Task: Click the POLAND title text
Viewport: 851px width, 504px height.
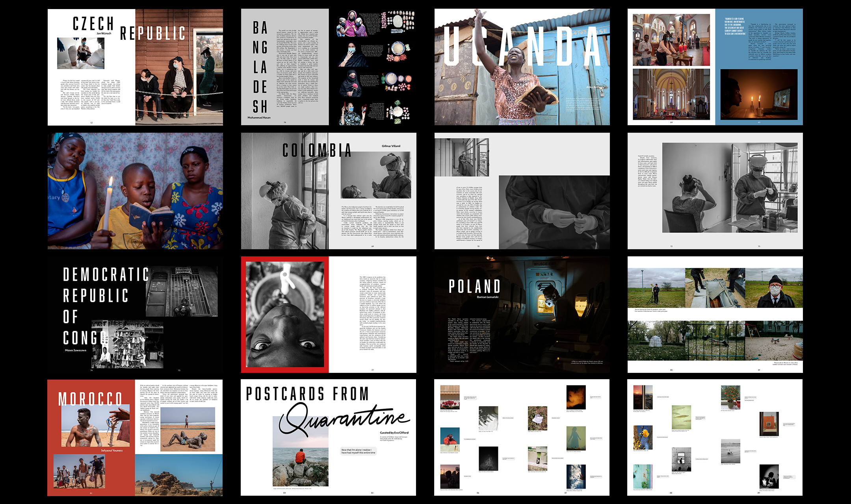Action: (x=475, y=286)
